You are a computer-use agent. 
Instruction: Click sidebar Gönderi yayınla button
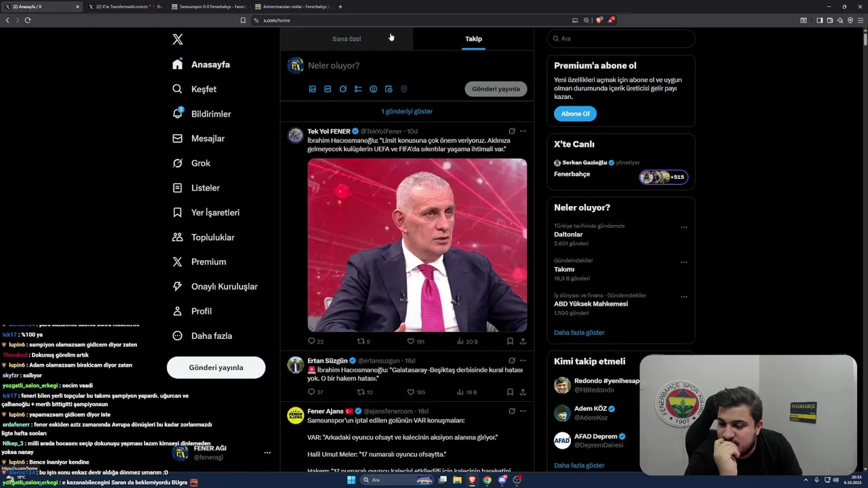[216, 367]
